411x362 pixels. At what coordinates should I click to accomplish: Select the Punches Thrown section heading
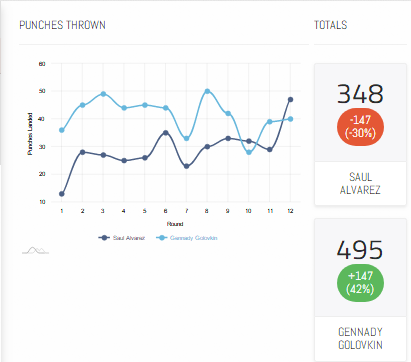[x=62, y=25]
